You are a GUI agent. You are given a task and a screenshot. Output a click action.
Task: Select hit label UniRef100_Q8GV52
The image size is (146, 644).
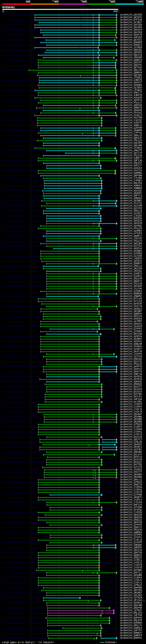131,50
